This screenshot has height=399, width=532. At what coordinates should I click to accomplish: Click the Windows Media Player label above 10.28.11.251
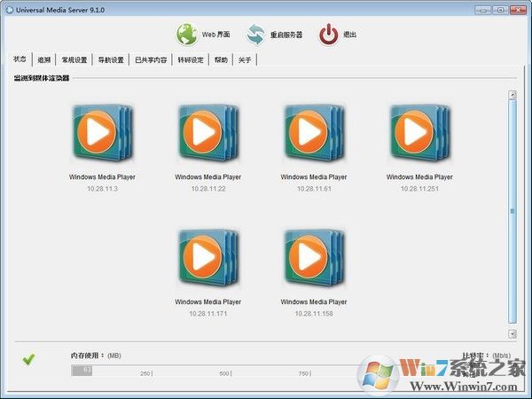pos(419,177)
